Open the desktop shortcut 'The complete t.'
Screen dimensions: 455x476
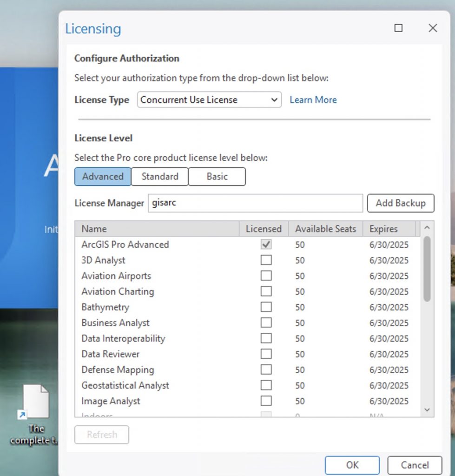coord(34,414)
